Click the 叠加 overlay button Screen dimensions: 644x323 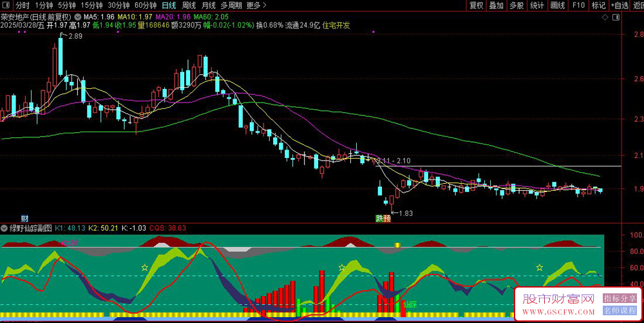[x=496, y=5]
